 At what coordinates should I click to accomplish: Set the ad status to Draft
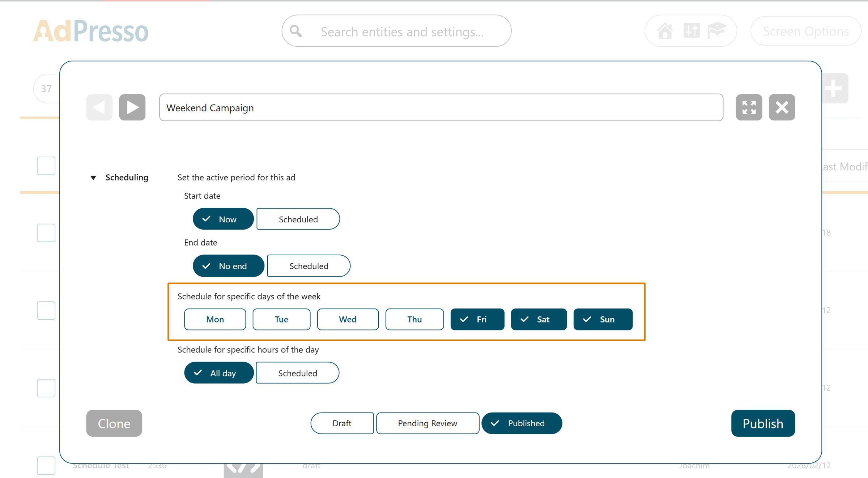tap(342, 423)
